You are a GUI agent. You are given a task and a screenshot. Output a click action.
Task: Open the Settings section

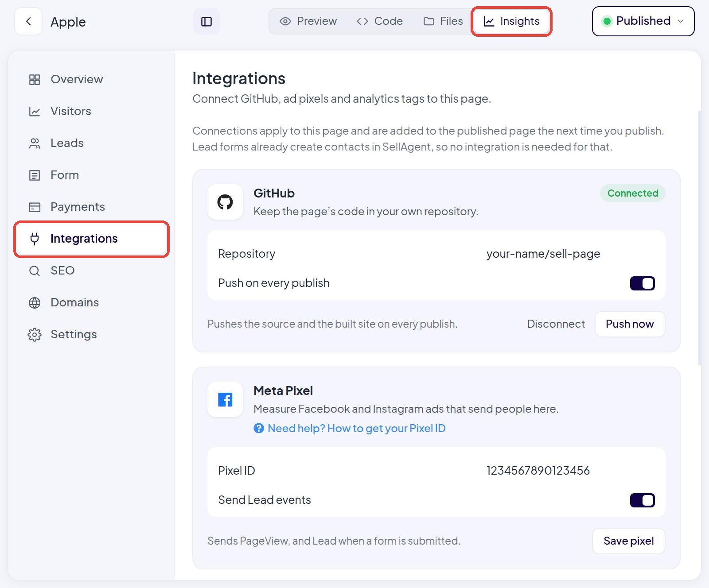click(91, 334)
